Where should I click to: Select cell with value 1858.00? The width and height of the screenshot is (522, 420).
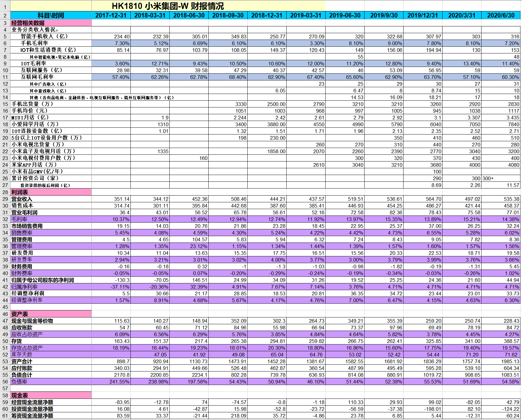[267, 151]
